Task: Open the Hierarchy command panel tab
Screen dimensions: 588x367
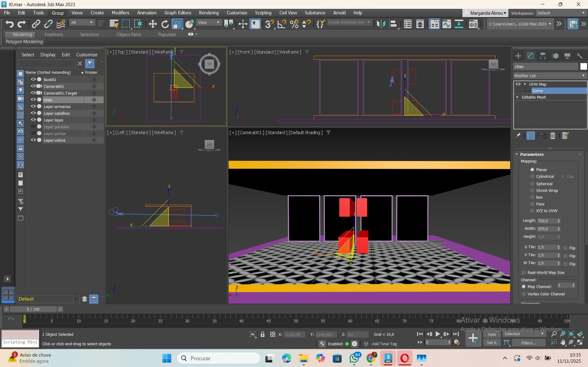Action: pyautogui.click(x=543, y=56)
